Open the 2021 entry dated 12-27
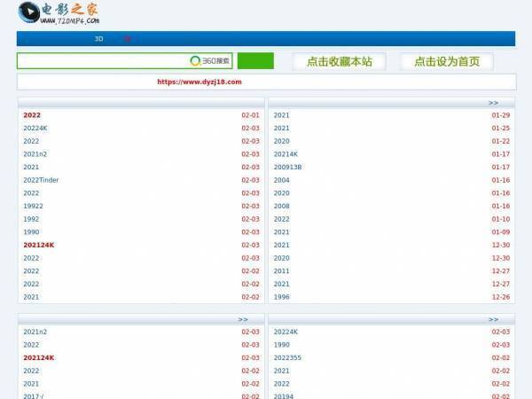Viewport: 532px width, 399px height. point(282,285)
